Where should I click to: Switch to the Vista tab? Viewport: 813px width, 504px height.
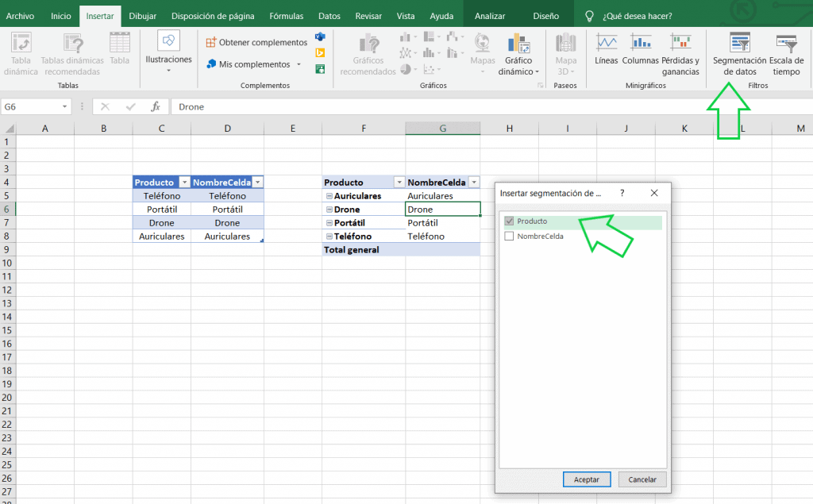406,16
